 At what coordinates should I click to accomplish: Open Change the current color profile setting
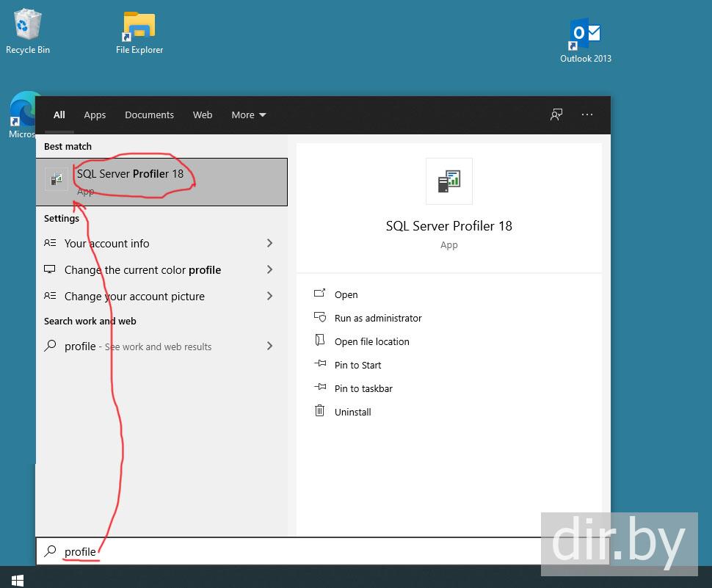coord(161,269)
